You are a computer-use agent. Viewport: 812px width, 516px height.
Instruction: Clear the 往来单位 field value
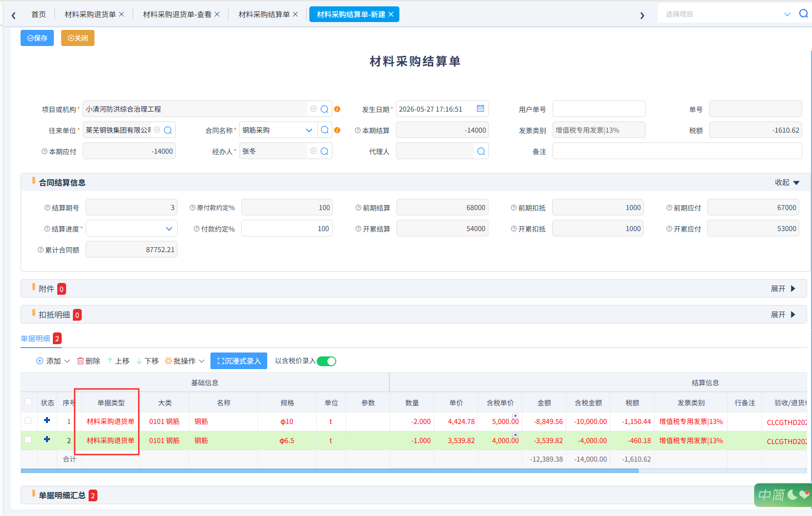[x=157, y=130]
